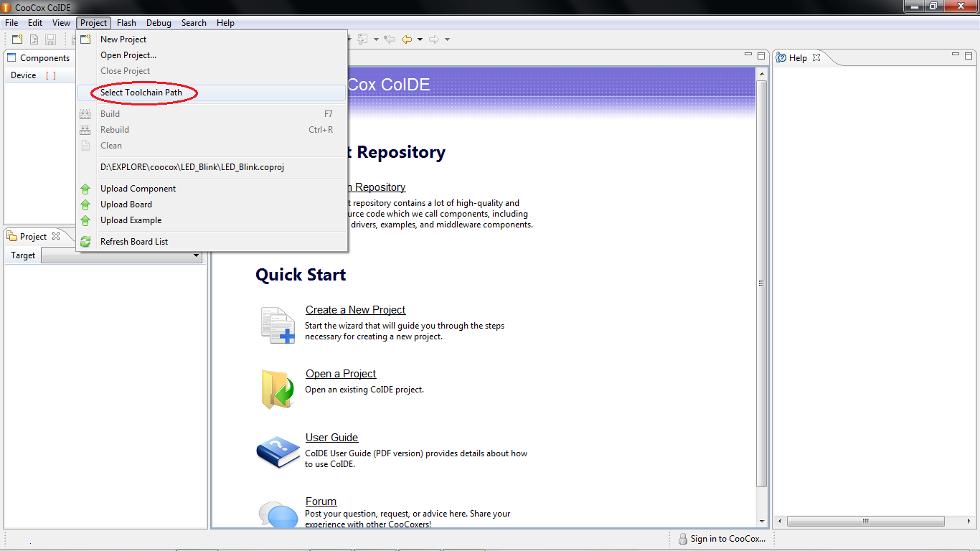Viewport: 980px width, 551px height.
Task: Open the Flash menu
Action: click(x=126, y=23)
